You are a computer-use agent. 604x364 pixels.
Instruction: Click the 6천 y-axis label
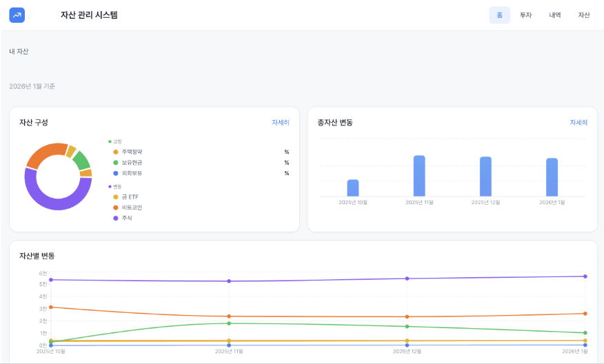tap(43, 274)
